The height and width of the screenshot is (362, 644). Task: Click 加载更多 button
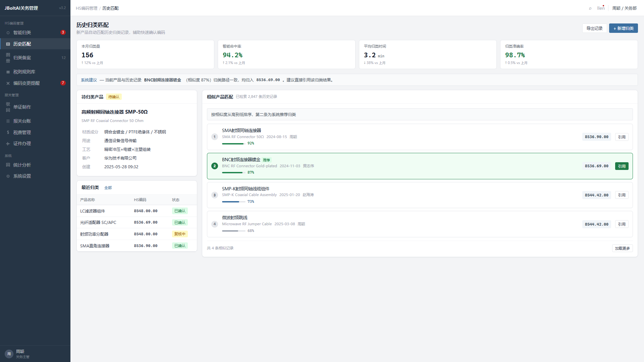623,248
